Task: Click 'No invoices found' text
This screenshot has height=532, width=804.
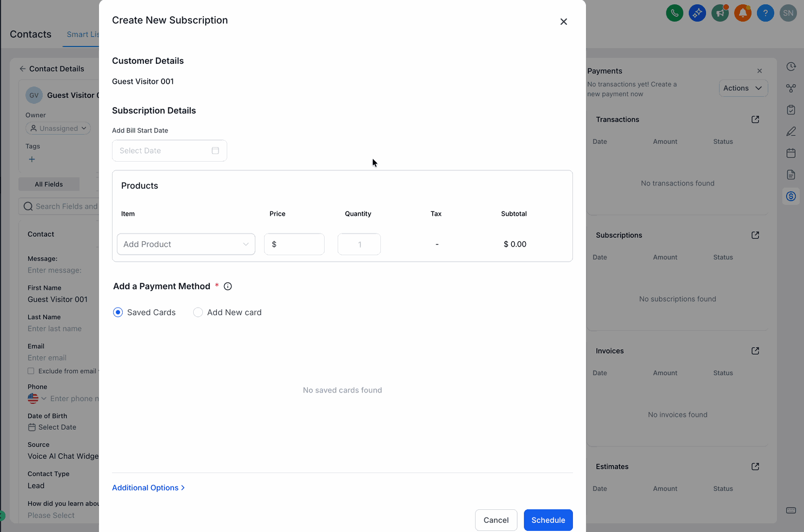Action: tap(678, 415)
